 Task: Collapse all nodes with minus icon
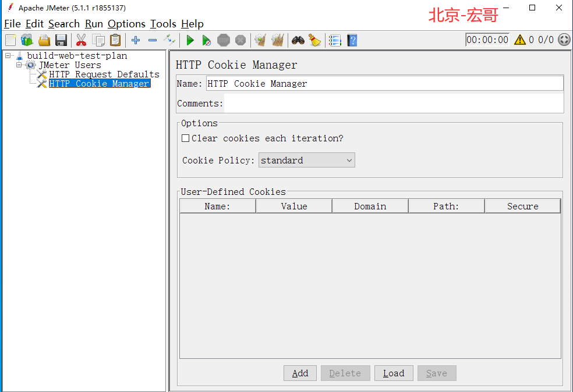[x=153, y=40]
